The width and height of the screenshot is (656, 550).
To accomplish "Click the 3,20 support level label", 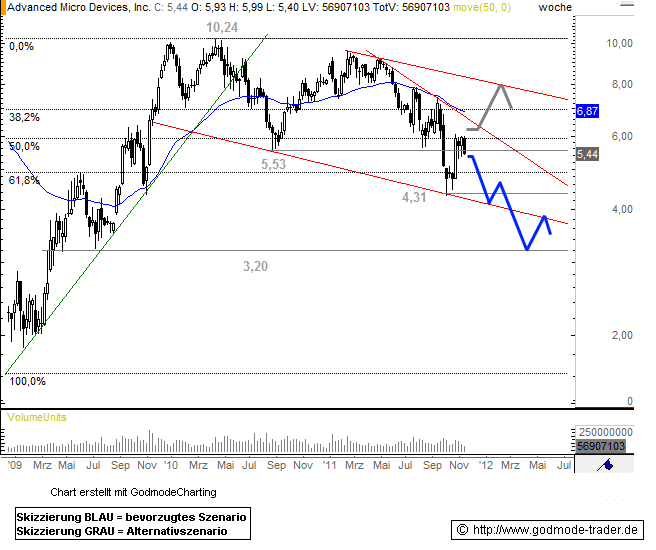I will pyautogui.click(x=255, y=266).
